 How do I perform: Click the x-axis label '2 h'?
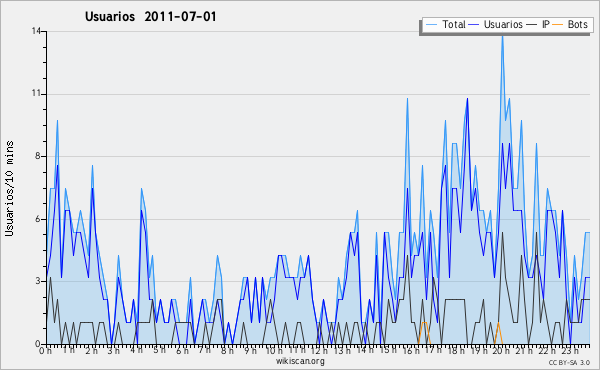click(91, 351)
